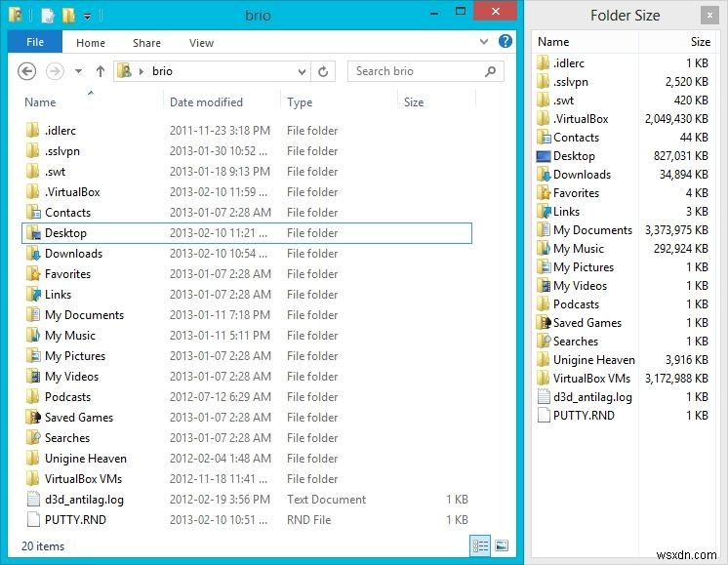Click 3,373,975 KB size value
The width and height of the screenshot is (728, 565).
click(x=676, y=230)
